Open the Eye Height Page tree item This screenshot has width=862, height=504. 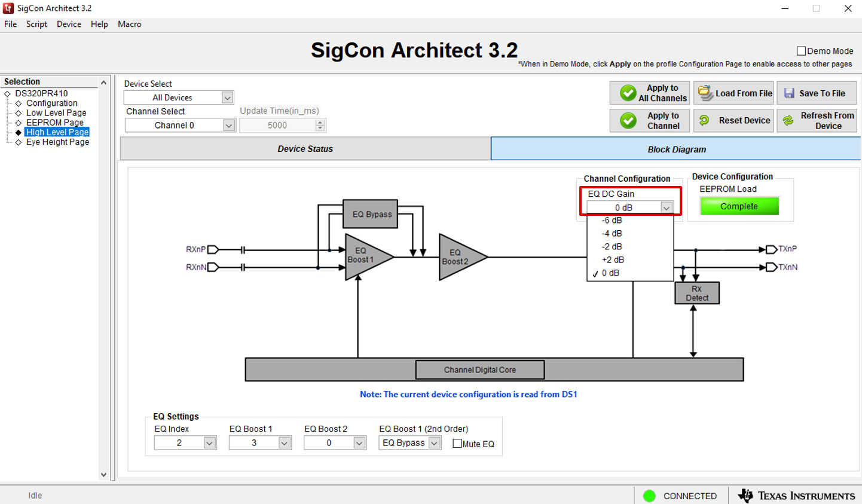click(57, 142)
